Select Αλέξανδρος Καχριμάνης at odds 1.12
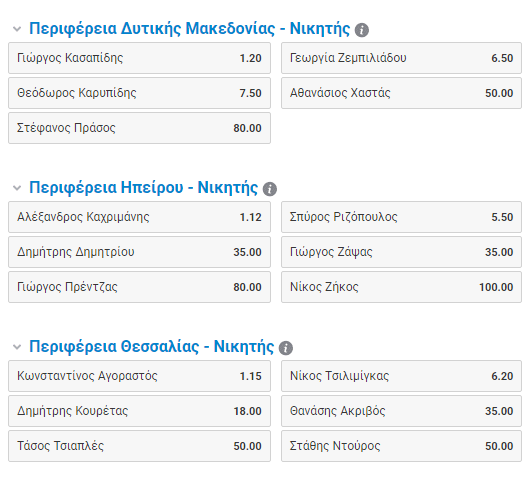Screen dimensions: 531x486 [140, 217]
